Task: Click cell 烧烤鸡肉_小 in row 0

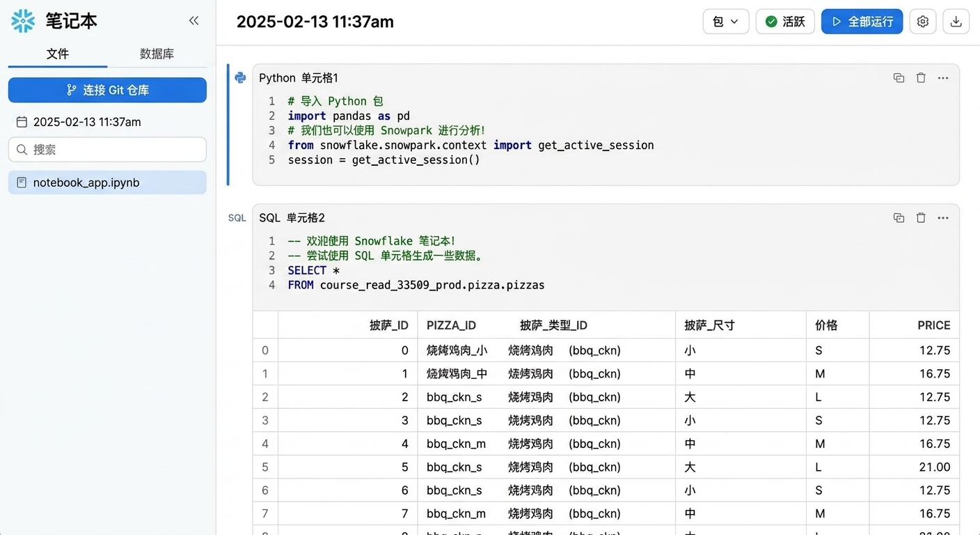Action: [x=457, y=350]
